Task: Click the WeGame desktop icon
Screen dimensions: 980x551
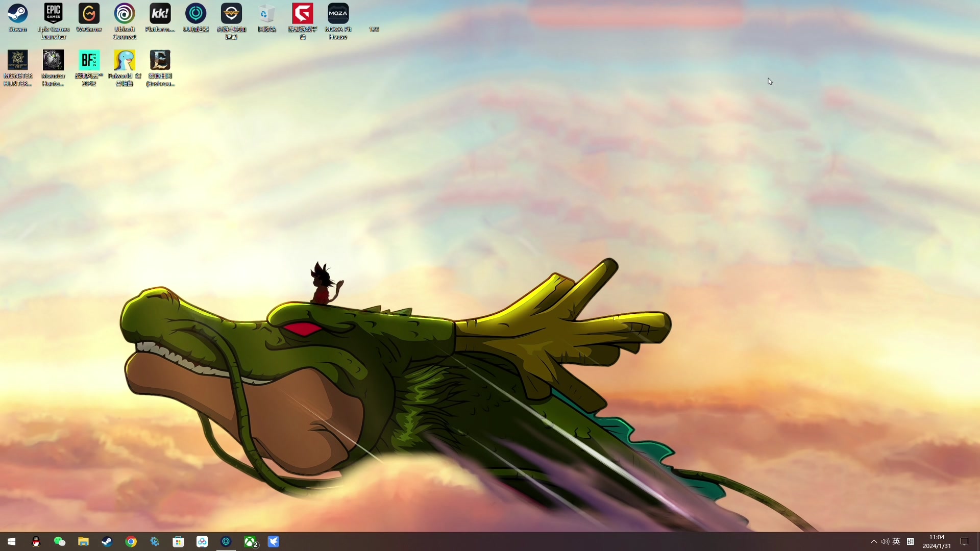Action: click(x=89, y=14)
